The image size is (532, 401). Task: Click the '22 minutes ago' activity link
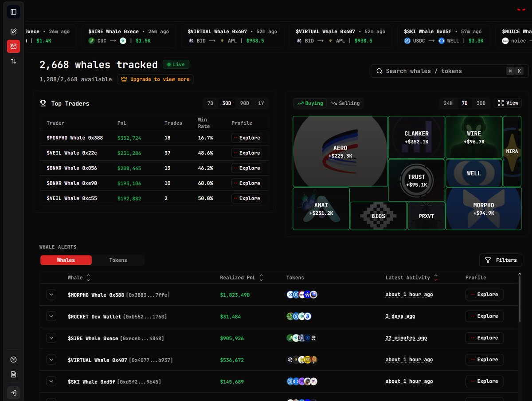point(406,338)
